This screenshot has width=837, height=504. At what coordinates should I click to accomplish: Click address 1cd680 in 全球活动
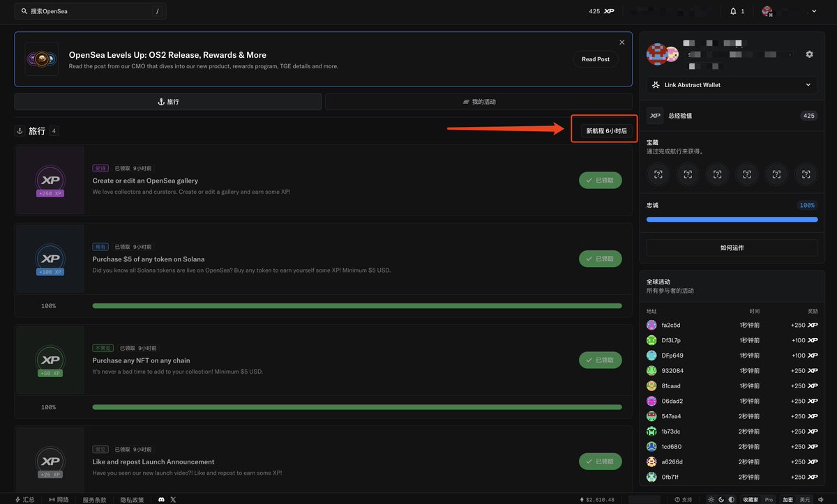(x=672, y=447)
